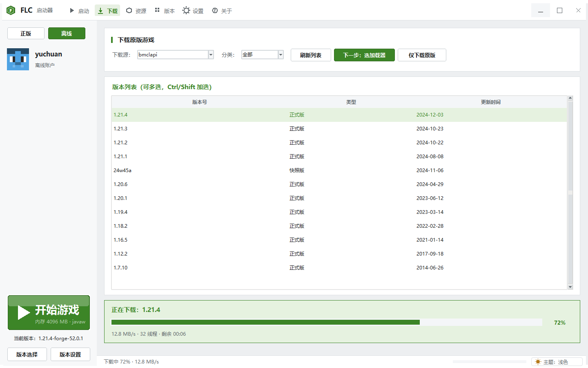This screenshot has height=368, width=588.
Task: Click 下一步: 选加载器 button
Action: coord(364,55)
